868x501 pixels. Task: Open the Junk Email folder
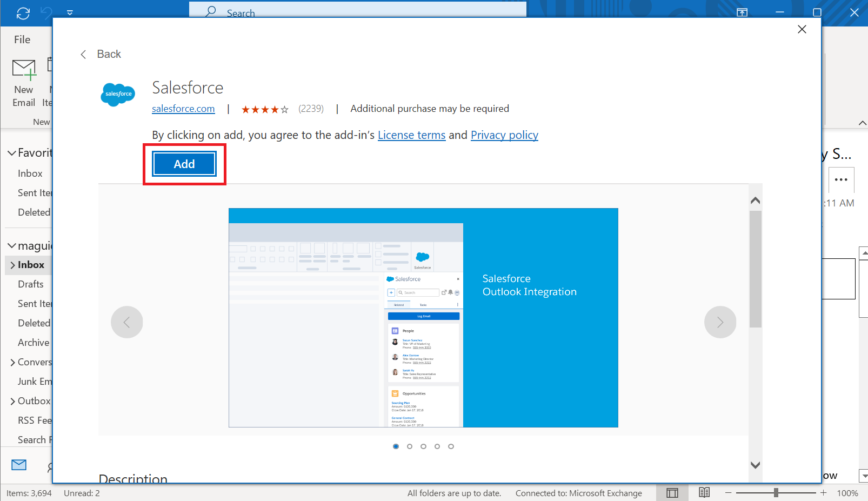tap(35, 382)
